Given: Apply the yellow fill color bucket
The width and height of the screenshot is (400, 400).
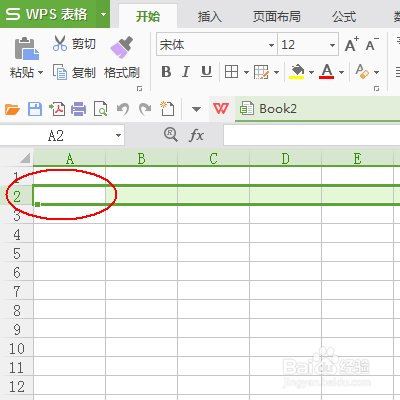Looking at the screenshot, I should tap(297, 71).
